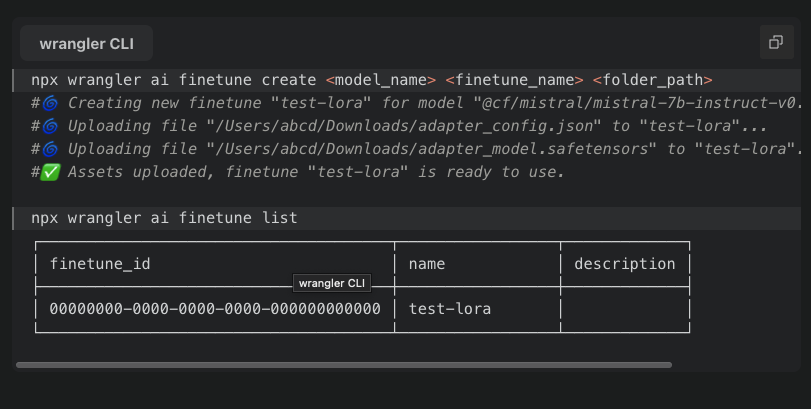Click the adapter_config.json upload comment line

tap(400, 126)
